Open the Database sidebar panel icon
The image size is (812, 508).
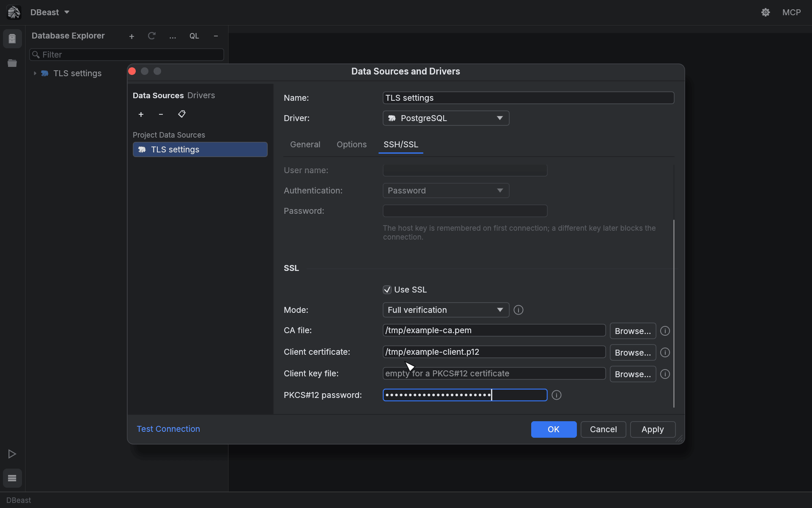click(x=12, y=39)
